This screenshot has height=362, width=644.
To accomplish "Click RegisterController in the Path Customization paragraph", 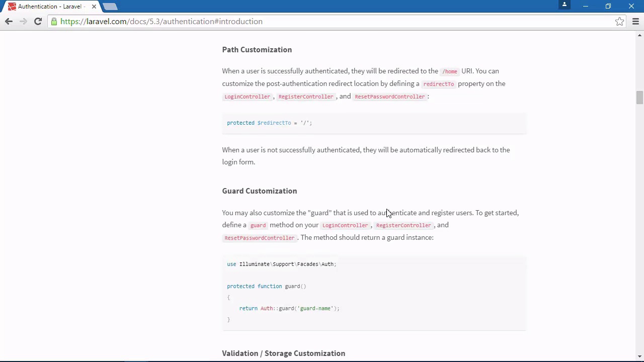I will coord(305,97).
